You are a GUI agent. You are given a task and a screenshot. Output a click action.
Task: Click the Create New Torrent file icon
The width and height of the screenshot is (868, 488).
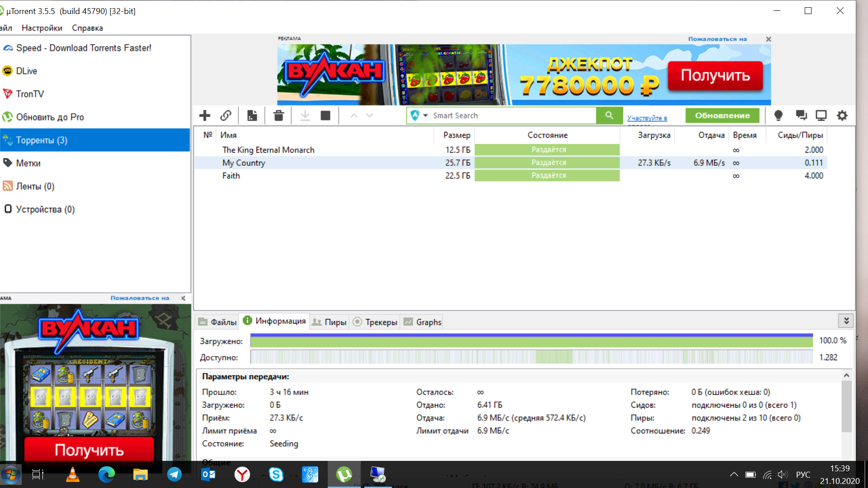click(x=252, y=116)
